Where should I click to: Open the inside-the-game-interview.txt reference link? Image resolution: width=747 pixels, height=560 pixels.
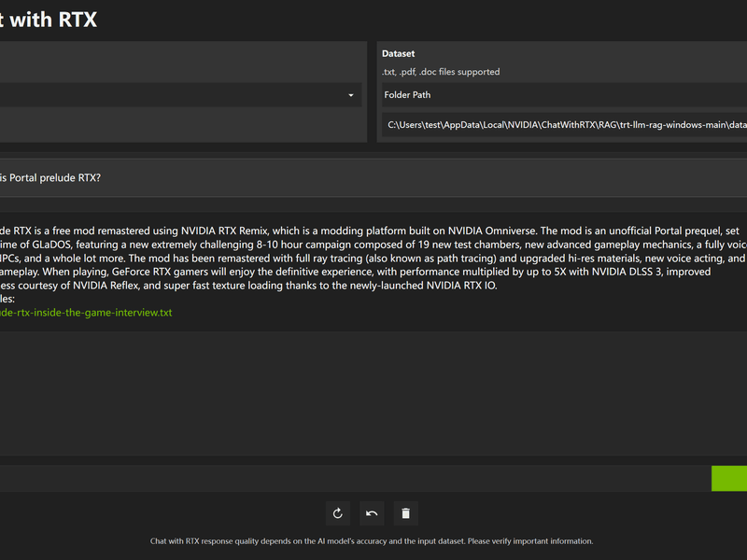[x=86, y=313]
